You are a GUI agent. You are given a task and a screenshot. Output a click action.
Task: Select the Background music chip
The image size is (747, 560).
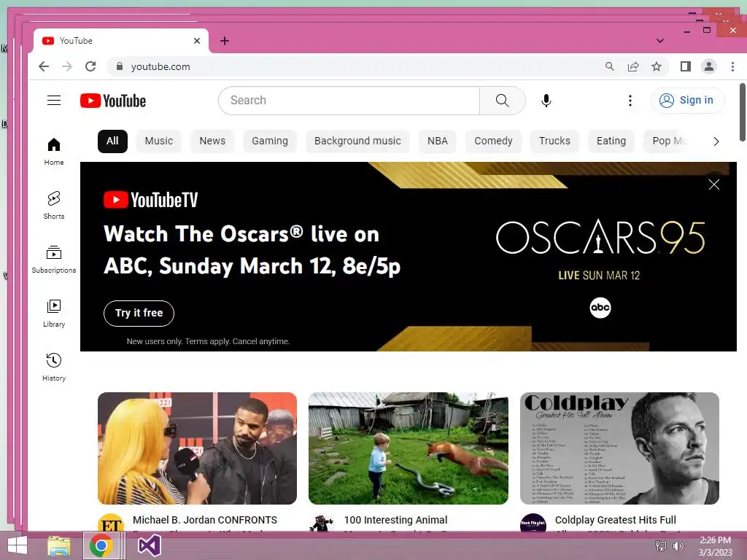(x=357, y=141)
